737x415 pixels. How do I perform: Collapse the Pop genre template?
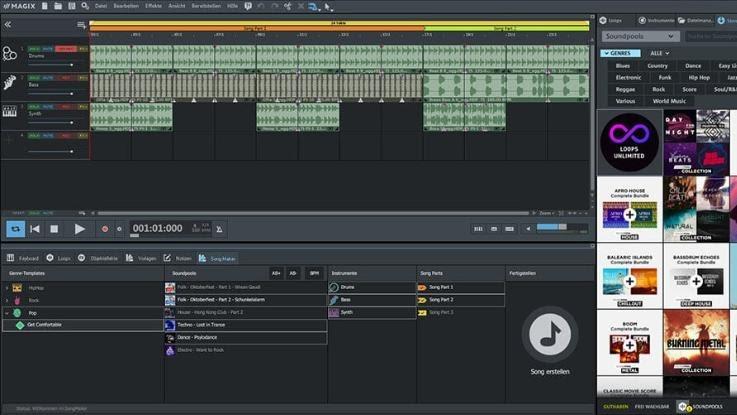[x=7, y=313]
